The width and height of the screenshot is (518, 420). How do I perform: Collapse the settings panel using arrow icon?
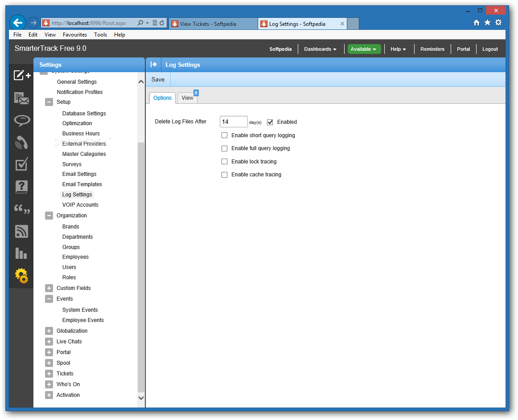pos(154,65)
